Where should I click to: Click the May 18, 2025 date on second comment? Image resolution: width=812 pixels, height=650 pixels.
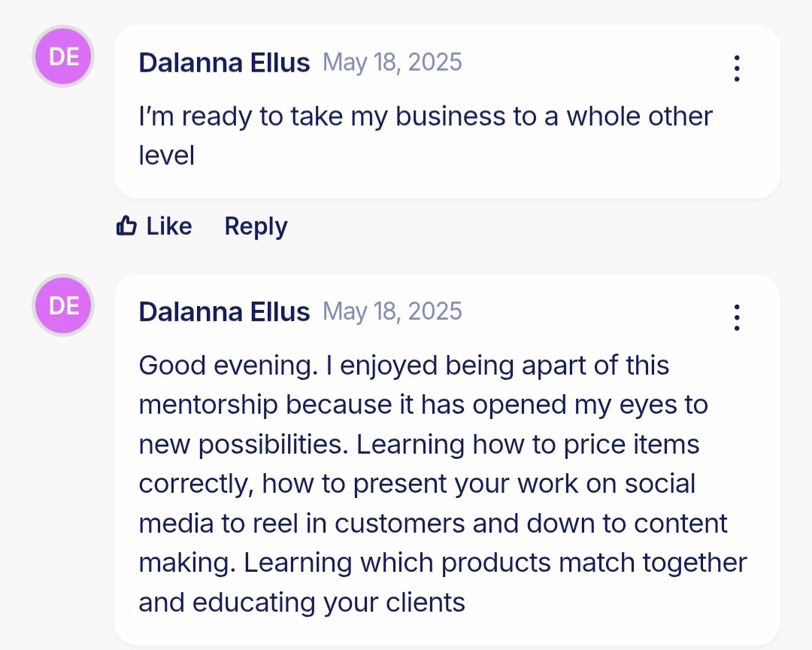pyautogui.click(x=392, y=312)
